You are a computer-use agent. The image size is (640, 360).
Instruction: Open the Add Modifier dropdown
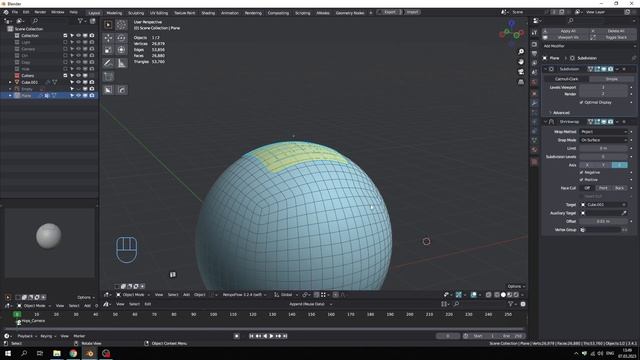[588, 46]
